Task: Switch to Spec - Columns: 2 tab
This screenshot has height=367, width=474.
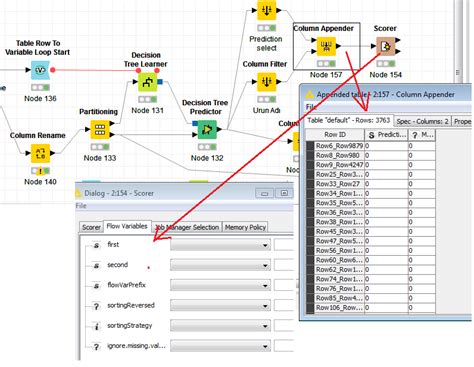Action: [422, 122]
